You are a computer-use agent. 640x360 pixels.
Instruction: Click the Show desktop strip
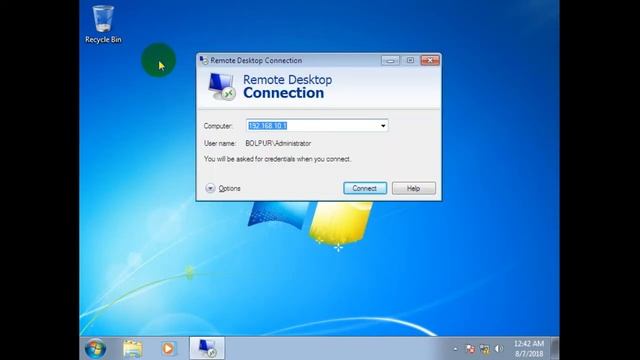[555, 349]
